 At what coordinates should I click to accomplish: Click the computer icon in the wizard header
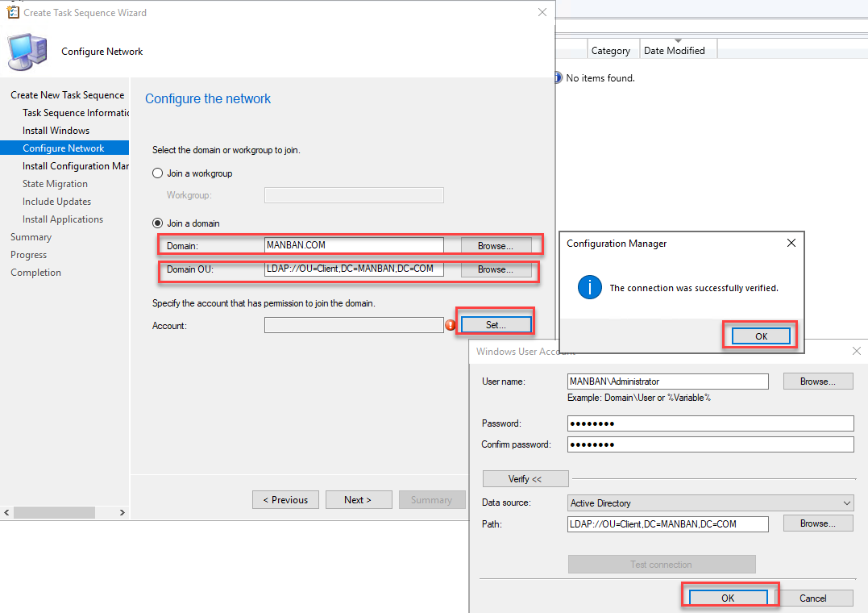[27, 52]
